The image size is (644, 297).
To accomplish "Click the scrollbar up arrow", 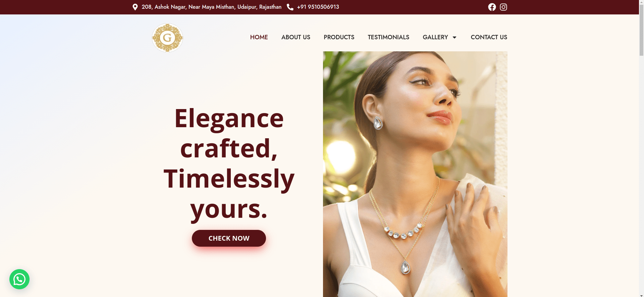I will tap(641, 2).
